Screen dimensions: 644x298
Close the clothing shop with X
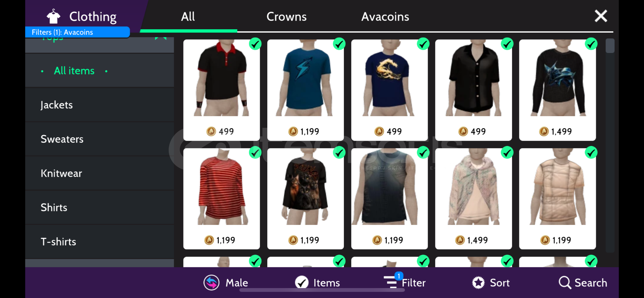click(x=601, y=16)
